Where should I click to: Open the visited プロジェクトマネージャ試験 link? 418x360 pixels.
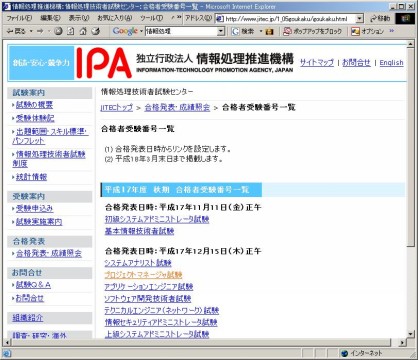coord(143,275)
